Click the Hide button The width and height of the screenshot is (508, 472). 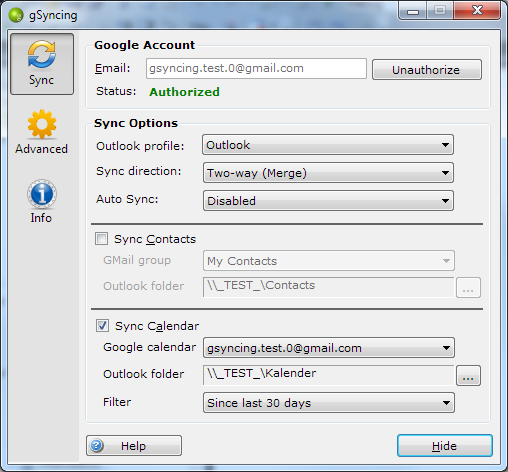445,446
